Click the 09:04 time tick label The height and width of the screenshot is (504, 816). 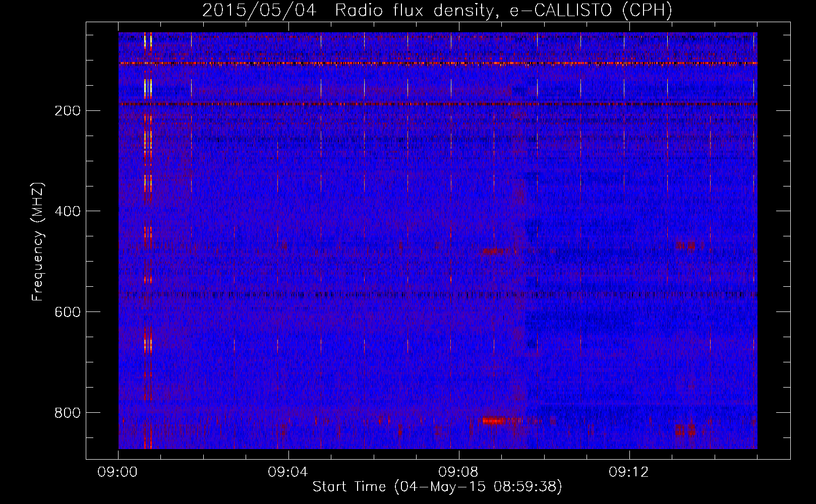pos(288,472)
